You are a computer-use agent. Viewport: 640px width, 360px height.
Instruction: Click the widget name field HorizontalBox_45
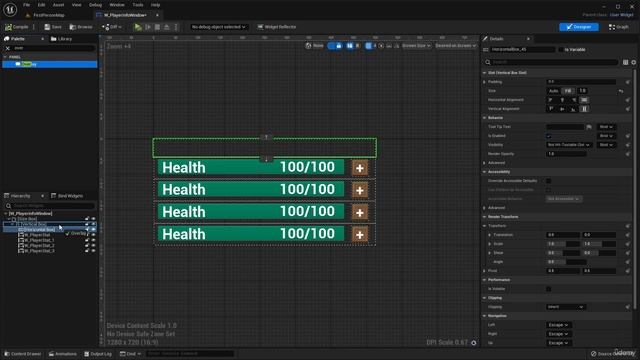(522, 50)
